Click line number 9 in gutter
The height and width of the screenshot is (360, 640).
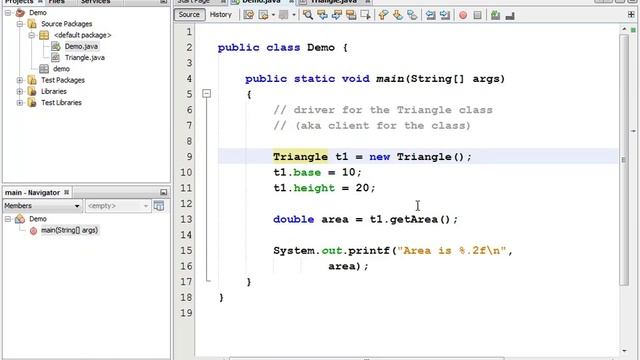click(189, 157)
